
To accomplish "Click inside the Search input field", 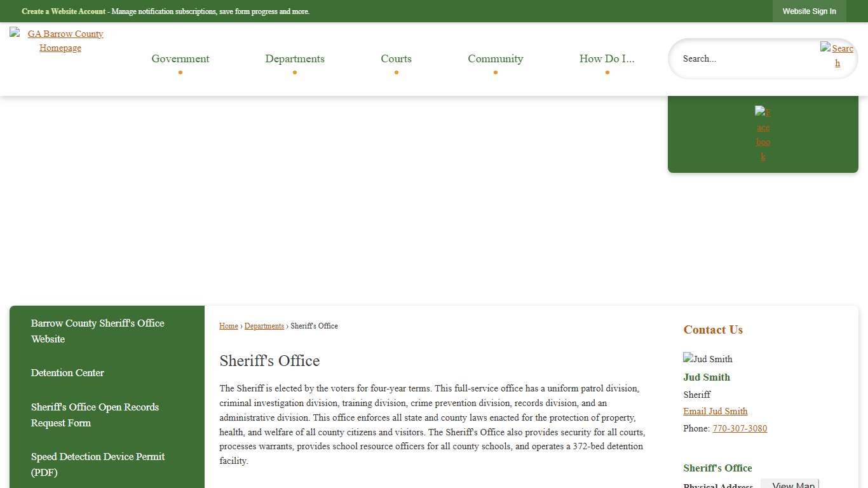I will [x=731, y=58].
